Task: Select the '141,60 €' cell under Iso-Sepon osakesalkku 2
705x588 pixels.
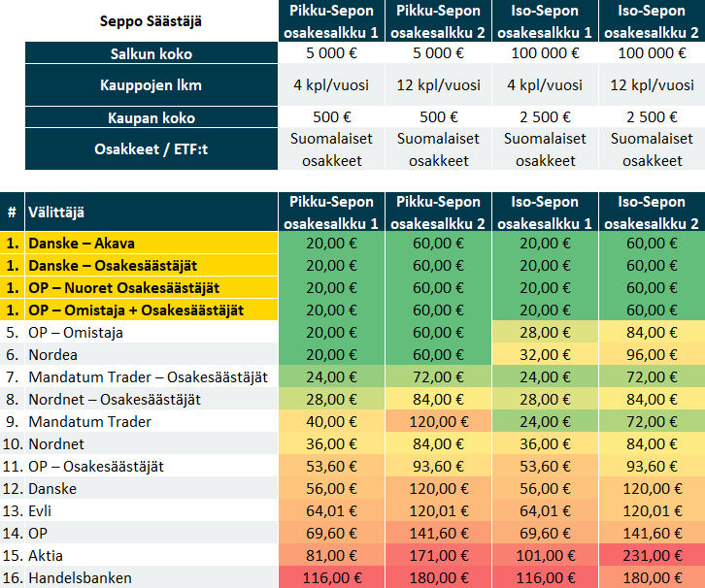Action: 652,534
